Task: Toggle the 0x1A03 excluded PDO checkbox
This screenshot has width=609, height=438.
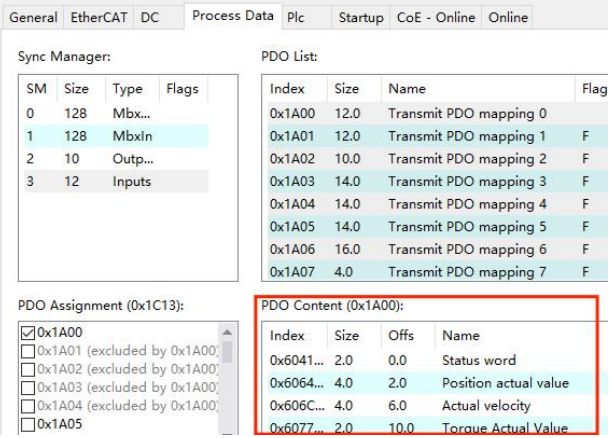Action: click(x=28, y=388)
